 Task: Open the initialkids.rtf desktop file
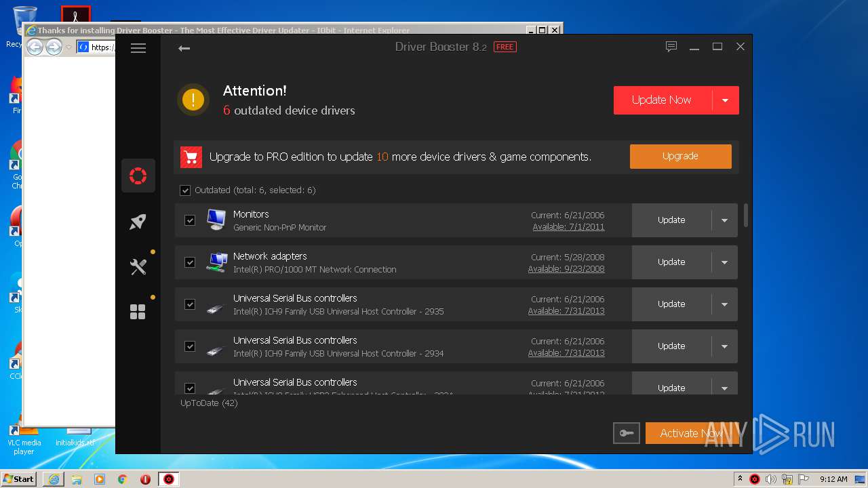(75, 436)
